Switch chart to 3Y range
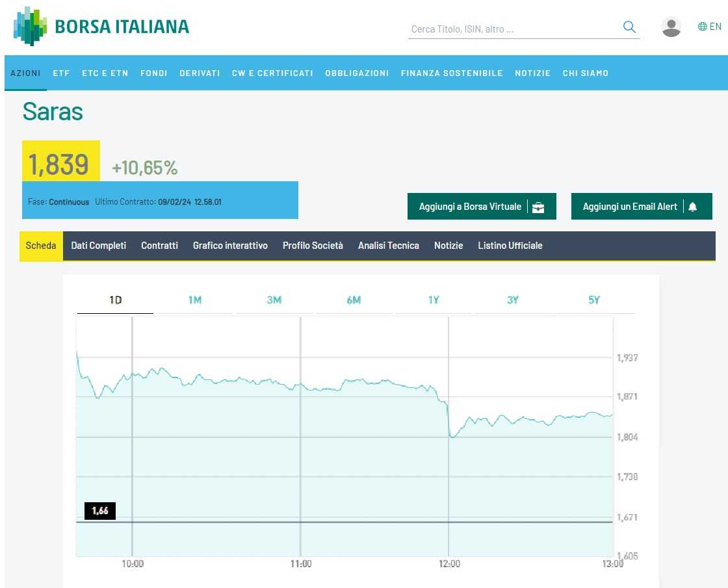Screen dimensions: 728x588 point(513,300)
